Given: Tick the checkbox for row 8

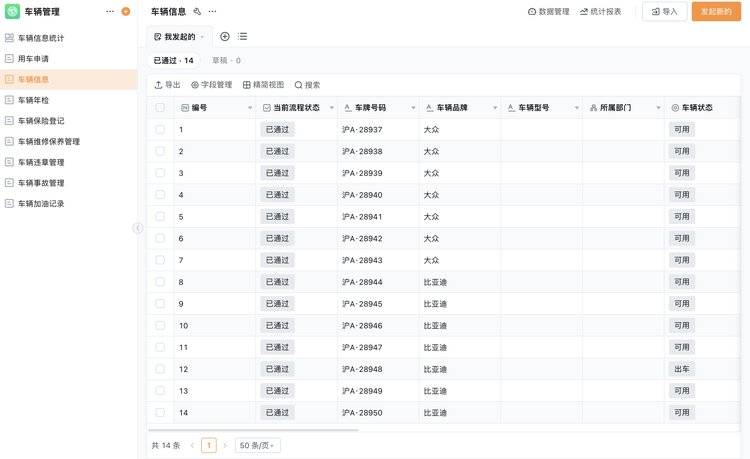Looking at the screenshot, I should (160, 282).
